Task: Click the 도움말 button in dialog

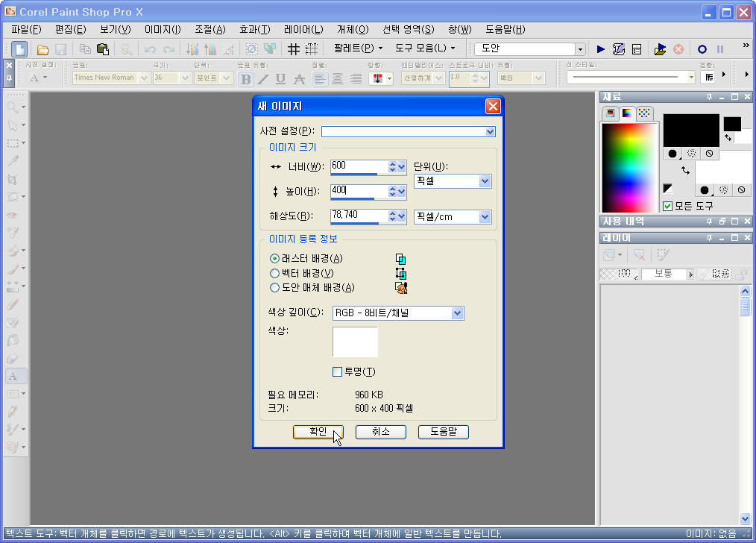Action: pos(444,432)
